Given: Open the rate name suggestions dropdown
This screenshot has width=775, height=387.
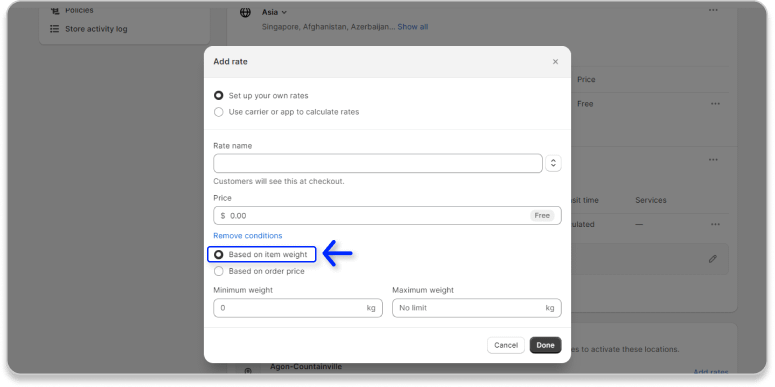Looking at the screenshot, I should (x=554, y=163).
